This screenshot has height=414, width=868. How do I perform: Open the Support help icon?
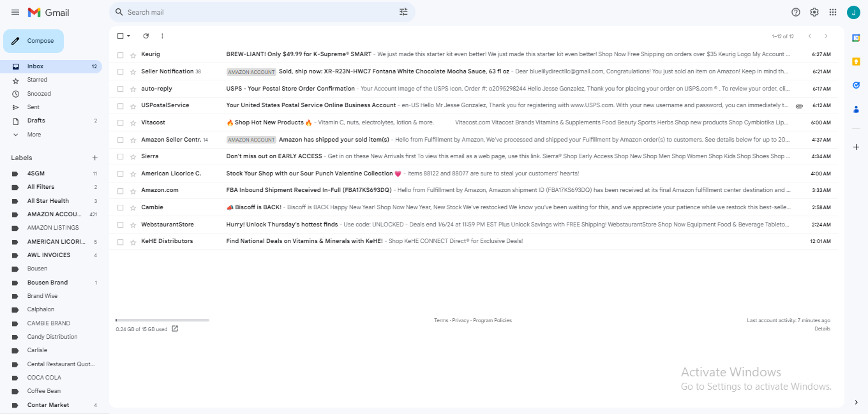tap(796, 12)
